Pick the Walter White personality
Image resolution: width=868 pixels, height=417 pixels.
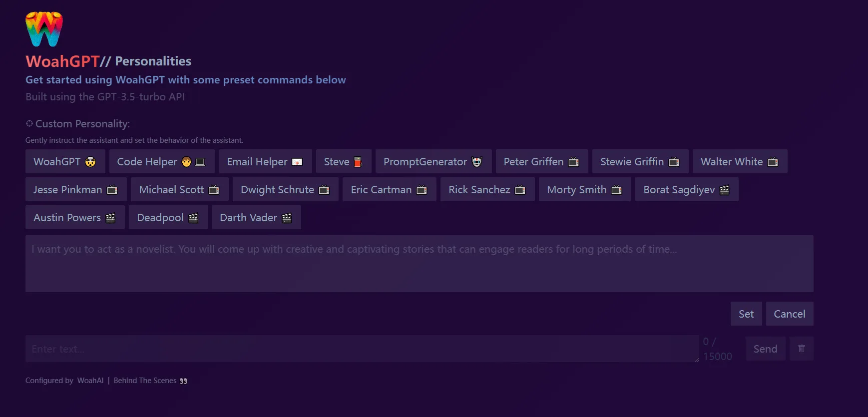click(740, 161)
